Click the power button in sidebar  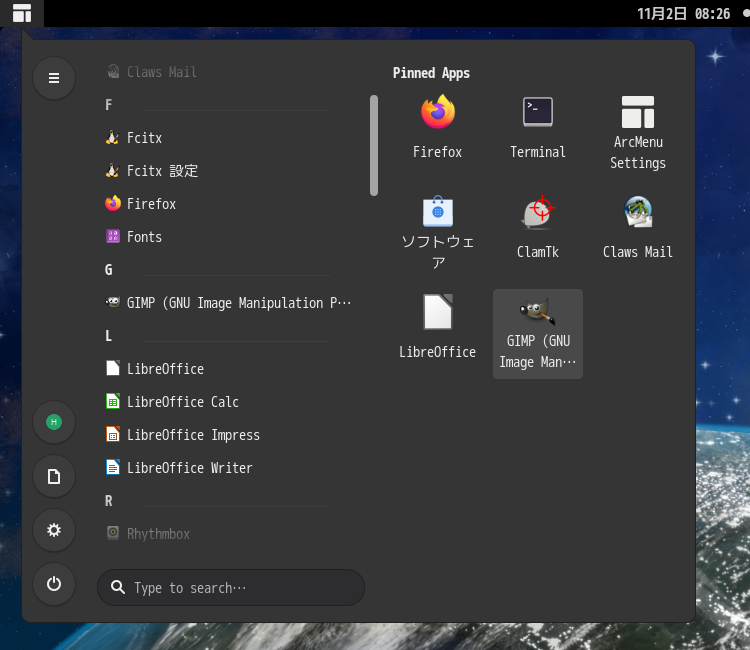[54, 584]
